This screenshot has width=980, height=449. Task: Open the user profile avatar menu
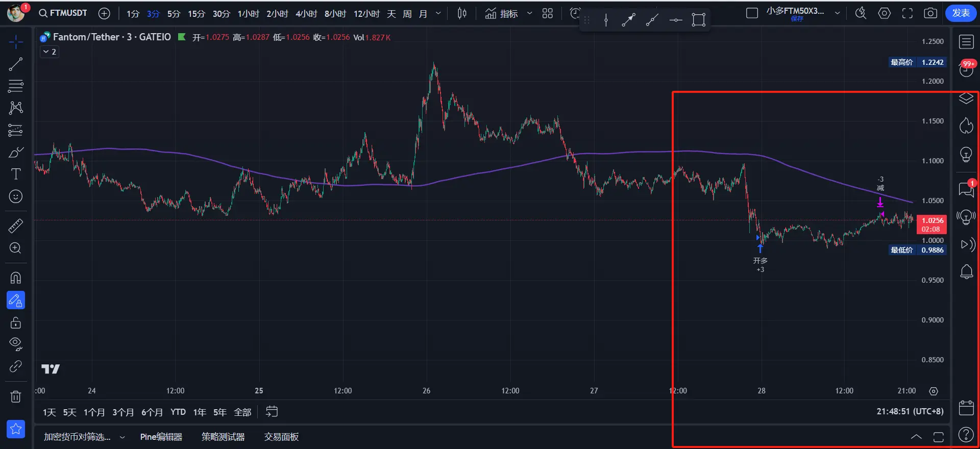[16, 13]
